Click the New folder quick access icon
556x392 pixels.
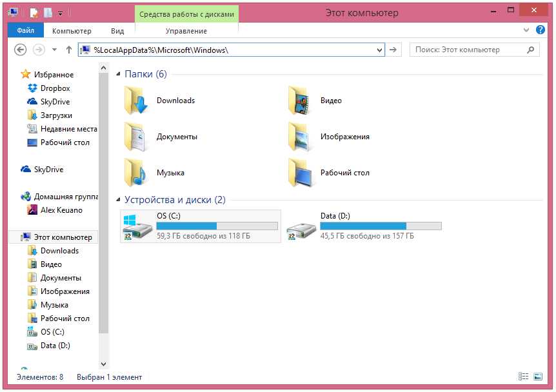click(x=48, y=13)
